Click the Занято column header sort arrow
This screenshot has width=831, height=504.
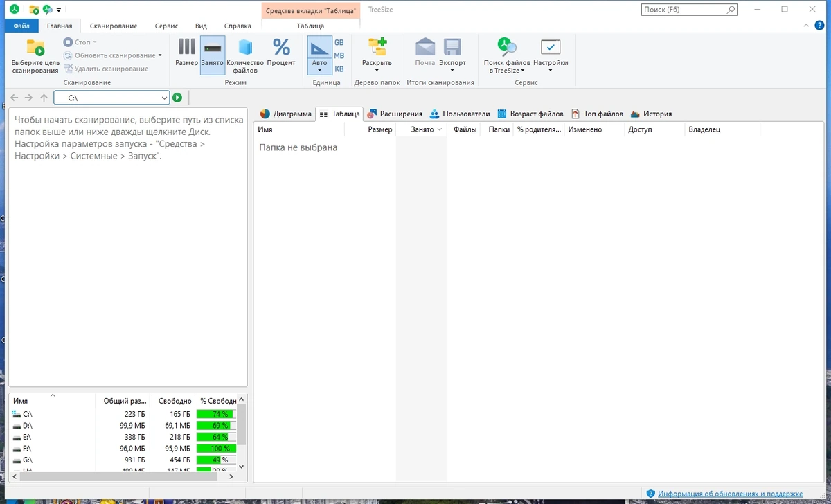[440, 129]
